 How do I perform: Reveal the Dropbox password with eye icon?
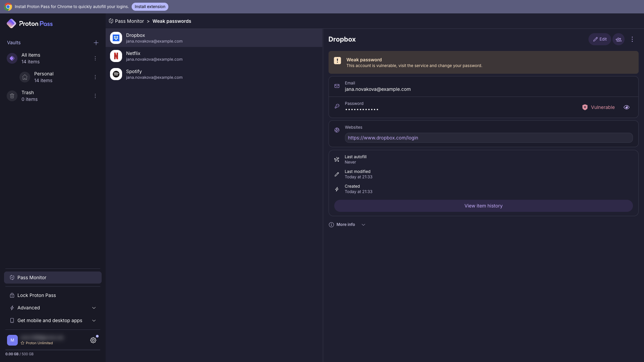[627, 107]
